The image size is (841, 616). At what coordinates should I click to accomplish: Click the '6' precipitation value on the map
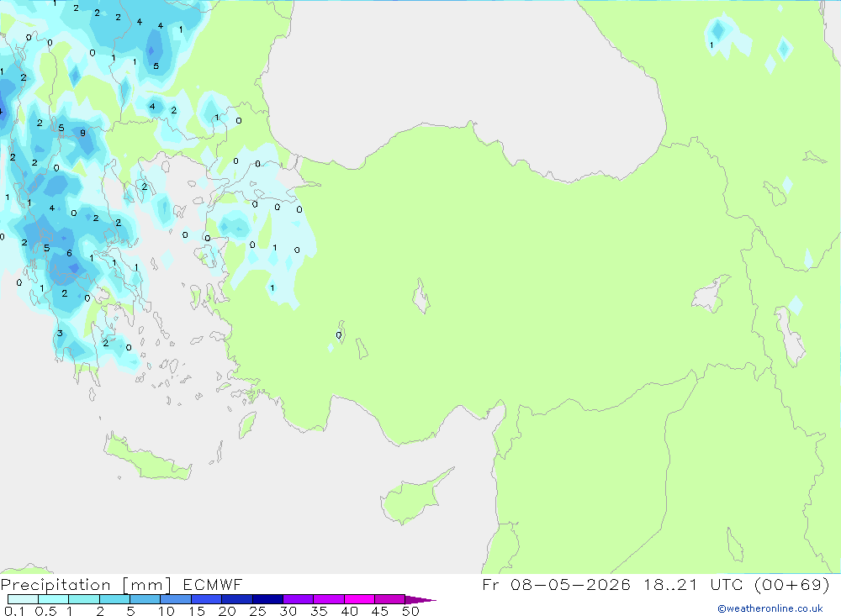69,253
